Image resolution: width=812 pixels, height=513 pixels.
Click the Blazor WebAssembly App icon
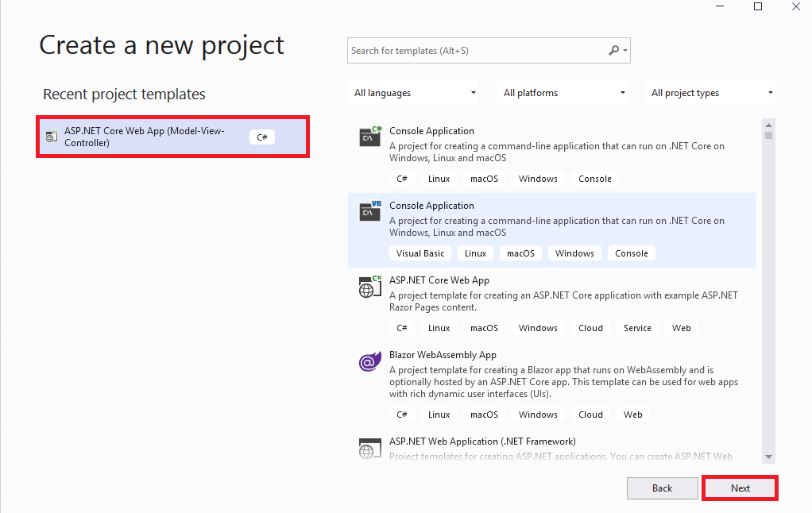click(x=369, y=361)
